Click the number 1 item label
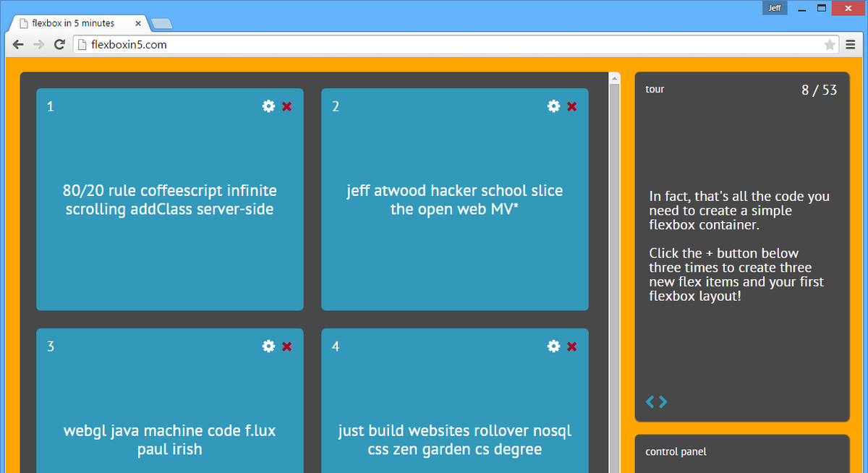 point(50,106)
